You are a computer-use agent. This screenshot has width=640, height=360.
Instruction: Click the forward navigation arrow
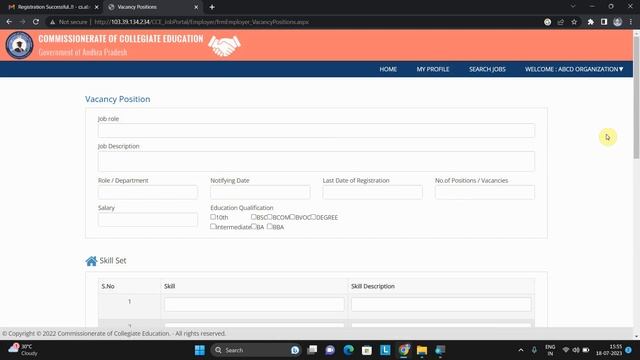(22, 22)
